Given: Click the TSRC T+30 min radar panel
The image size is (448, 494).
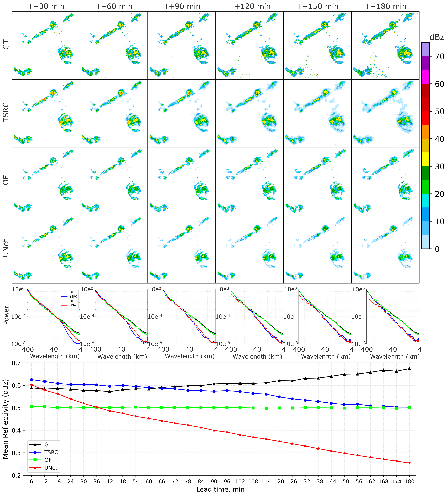Looking at the screenshot, I should (46, 113).
